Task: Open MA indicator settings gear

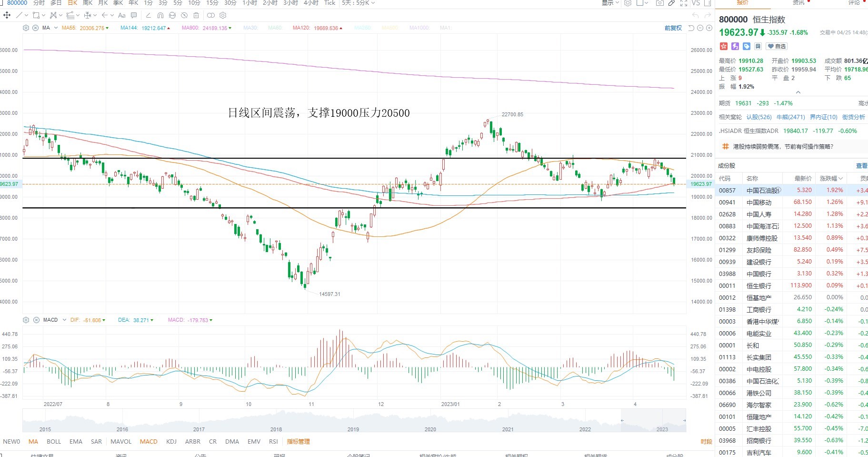Action: (26, 28)
